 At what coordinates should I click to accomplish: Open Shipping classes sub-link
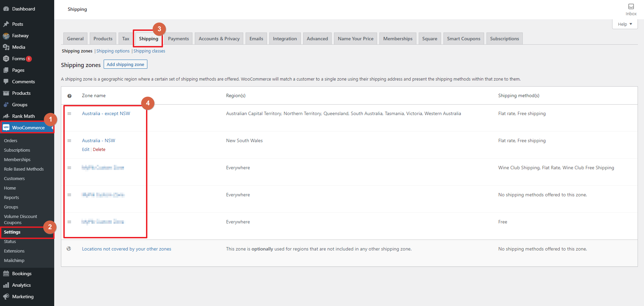coord(149,51)
